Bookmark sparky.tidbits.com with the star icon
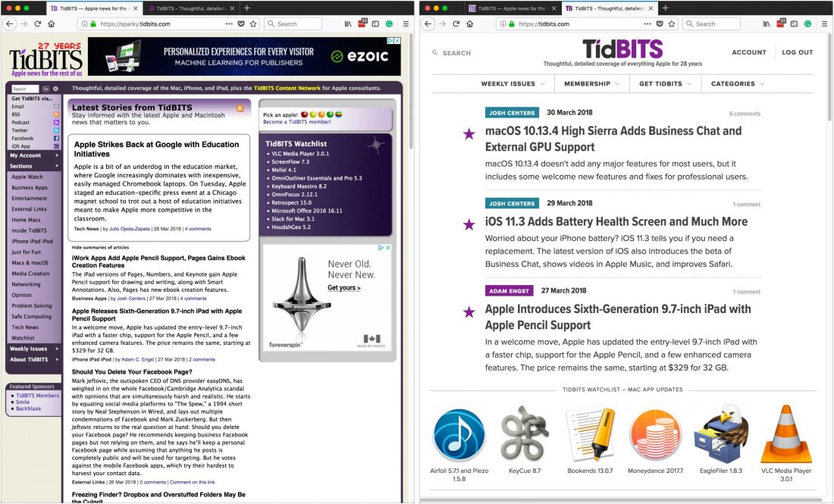 pyautogui.click(x=252, y=23)
